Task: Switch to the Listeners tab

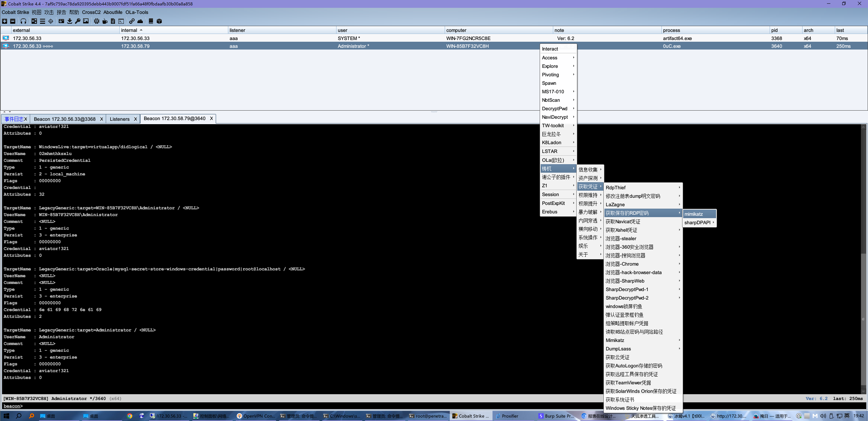Action: pos(119,119)
